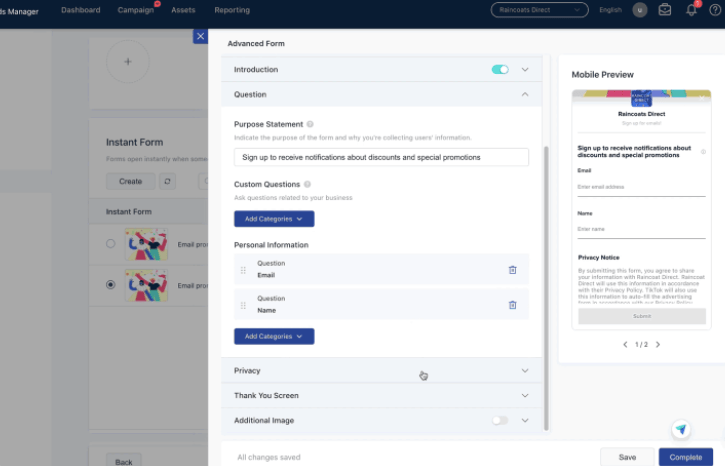The image size is (725, 466).
Task: Select the first Instant Form radio button
Action: click(x=110, y=243)
